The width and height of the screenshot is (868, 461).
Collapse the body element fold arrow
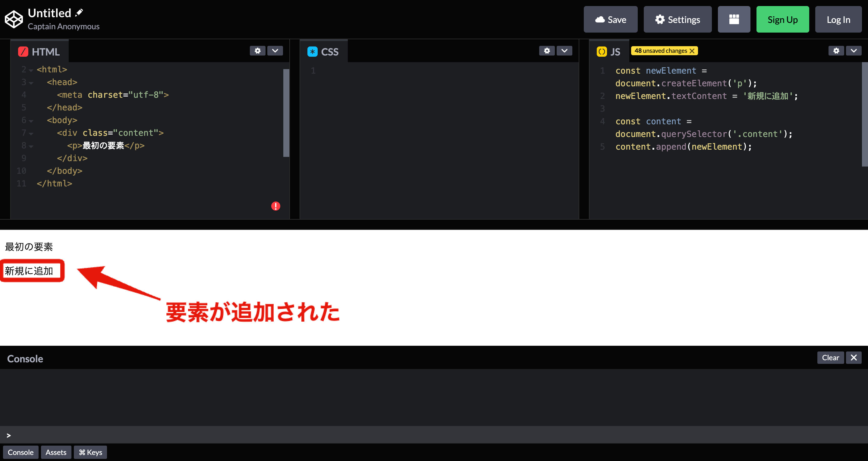31,121
